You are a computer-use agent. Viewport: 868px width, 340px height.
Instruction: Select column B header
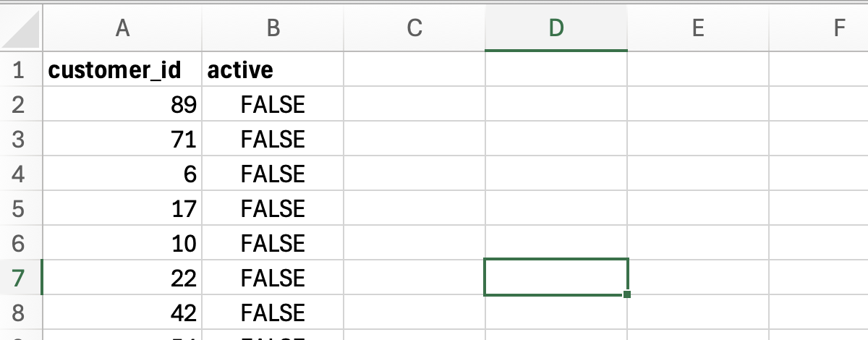click(273, 28)
